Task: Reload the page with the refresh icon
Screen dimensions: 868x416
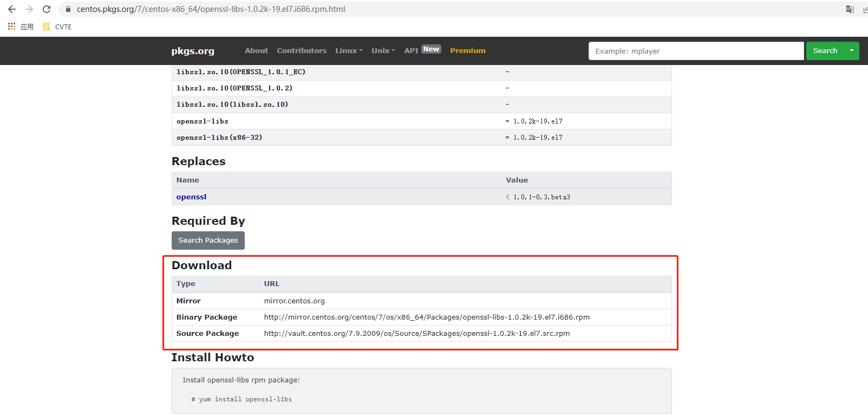Action: [47, 9]
